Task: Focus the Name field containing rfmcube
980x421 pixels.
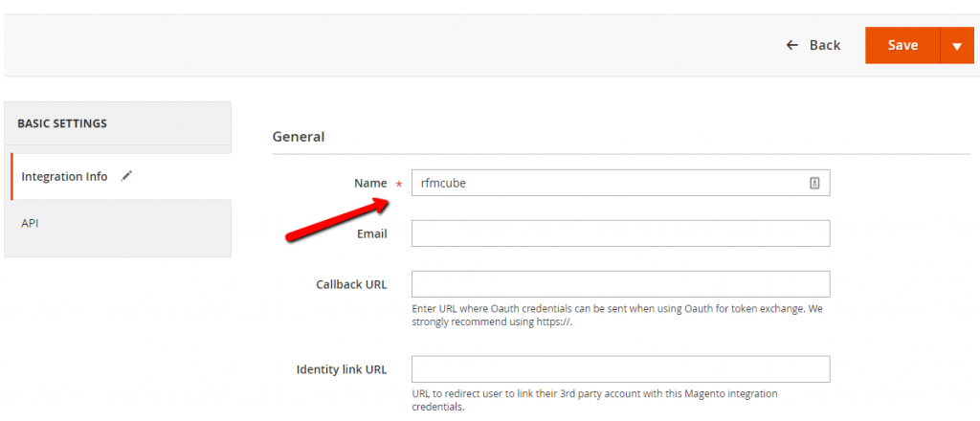Action: [x=620, y=183]
